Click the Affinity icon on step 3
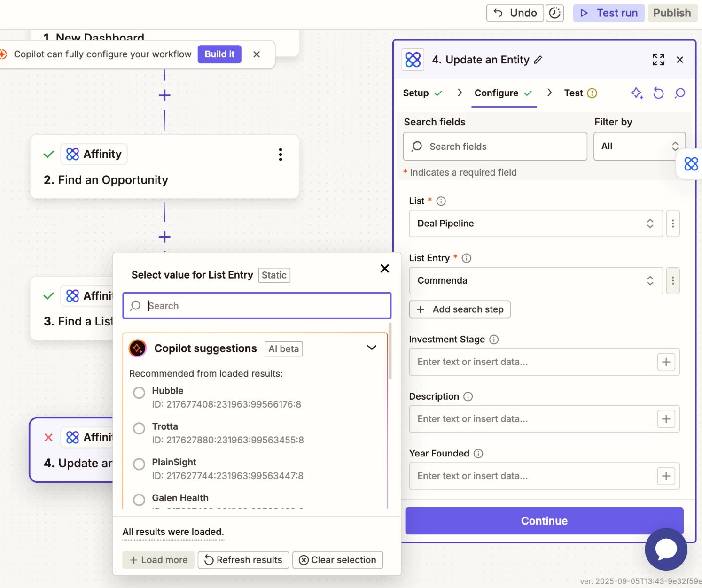The height and width of the screenshot is (588, 702). (73, 295)
